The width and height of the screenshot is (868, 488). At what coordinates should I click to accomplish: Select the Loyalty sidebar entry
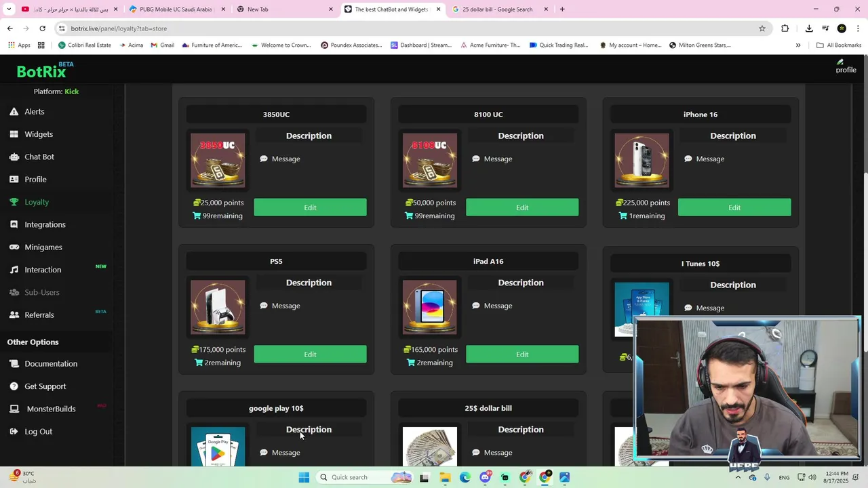click(x=37, y=202)
